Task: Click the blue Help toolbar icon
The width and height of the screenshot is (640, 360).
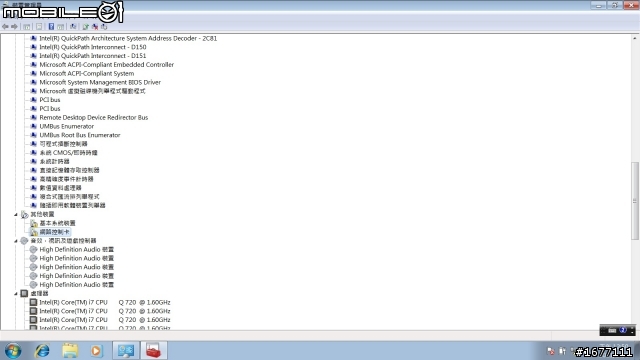Action: tap(51, 27)
